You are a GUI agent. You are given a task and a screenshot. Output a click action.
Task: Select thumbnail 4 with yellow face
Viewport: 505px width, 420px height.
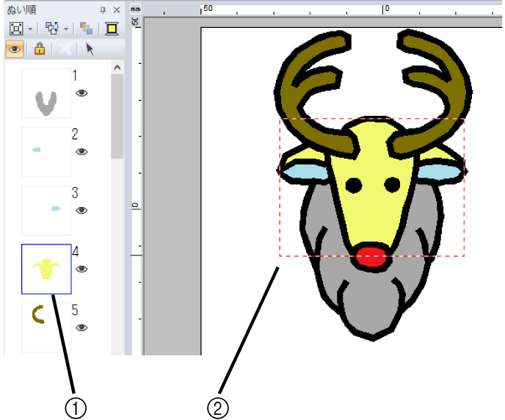pyautogui.click(x=46, y=269)
